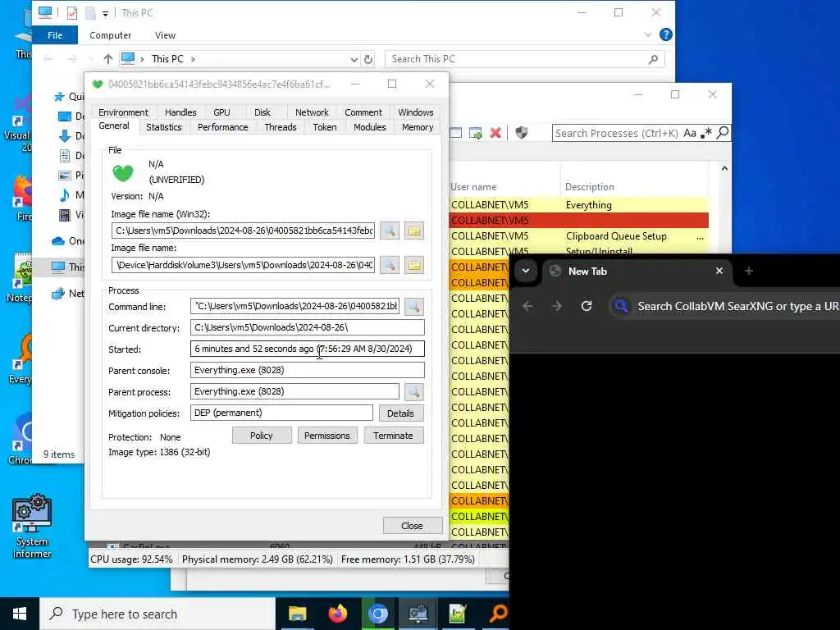The height and width of the screenshot is (630, 840).
Task: Click the Policy button
Action: [x=262, y=436]
